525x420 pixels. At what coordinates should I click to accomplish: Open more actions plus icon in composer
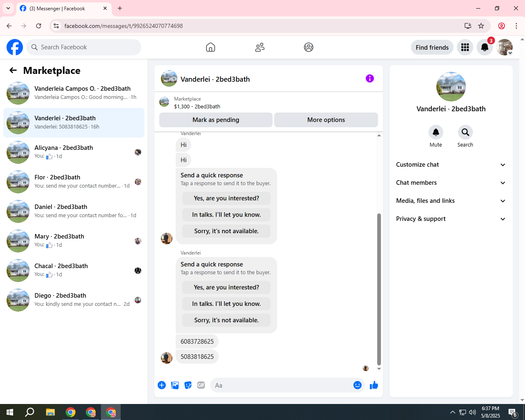[162, 385]
